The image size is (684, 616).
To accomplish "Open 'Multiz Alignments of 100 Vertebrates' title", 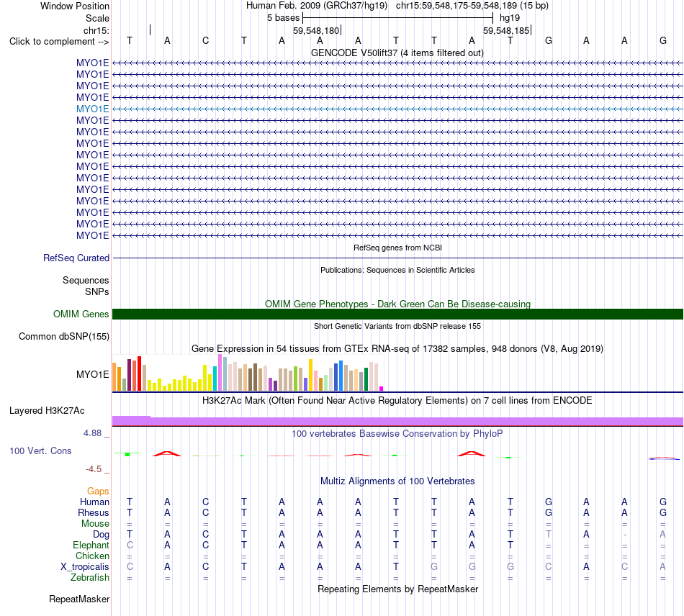I will click(x=397, y=481).
